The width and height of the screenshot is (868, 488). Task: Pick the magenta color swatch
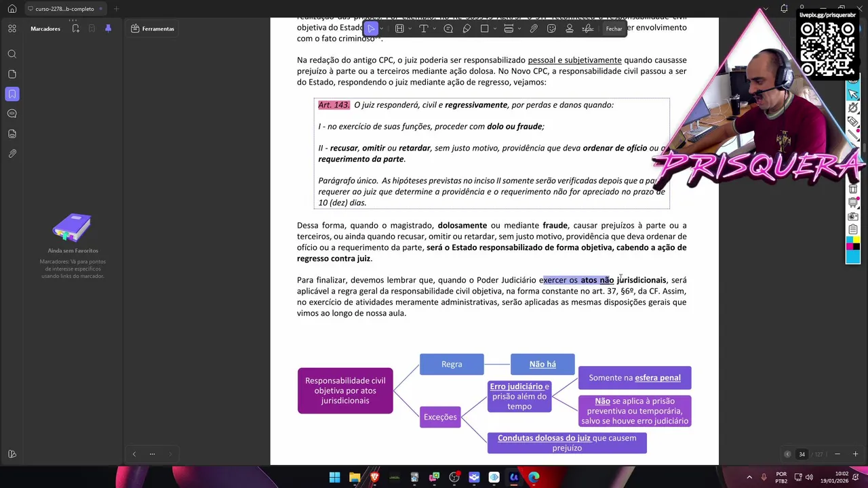[x=850, y=247]
